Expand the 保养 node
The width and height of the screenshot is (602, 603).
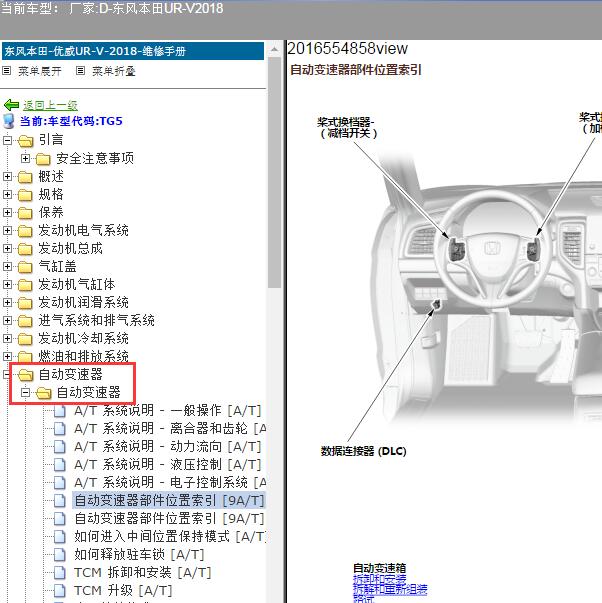(x=7, y=212)
